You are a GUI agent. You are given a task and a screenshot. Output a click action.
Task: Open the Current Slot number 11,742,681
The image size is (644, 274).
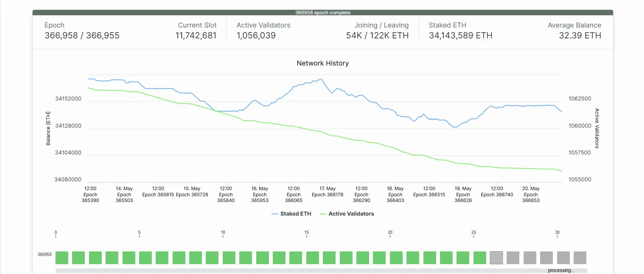(196, 36)
